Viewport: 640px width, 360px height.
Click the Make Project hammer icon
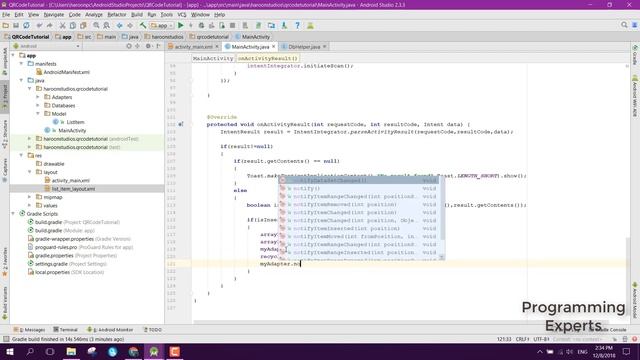pyautogui.click(x=143, y=25)
